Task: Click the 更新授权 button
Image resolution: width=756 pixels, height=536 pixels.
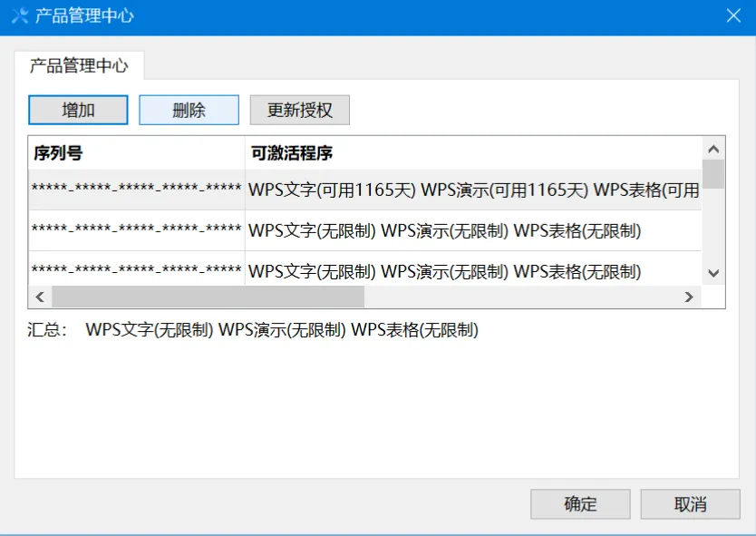Action: (299, 110)
